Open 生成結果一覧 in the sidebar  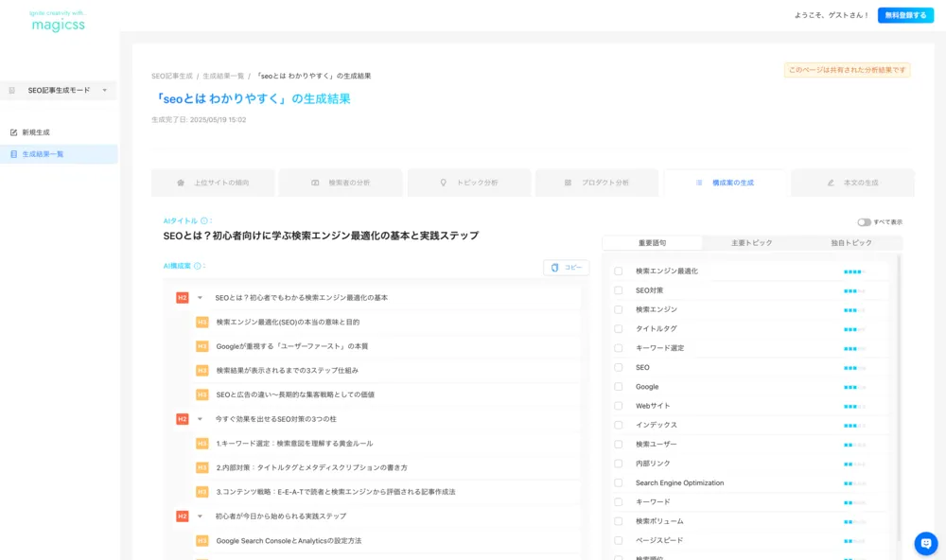[59, 154]
